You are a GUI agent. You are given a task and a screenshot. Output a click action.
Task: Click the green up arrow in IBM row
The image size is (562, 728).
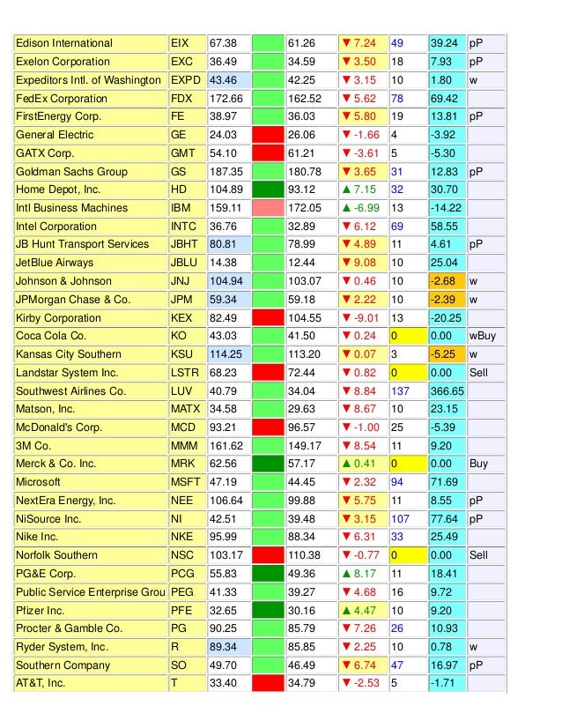pos(346,208)
